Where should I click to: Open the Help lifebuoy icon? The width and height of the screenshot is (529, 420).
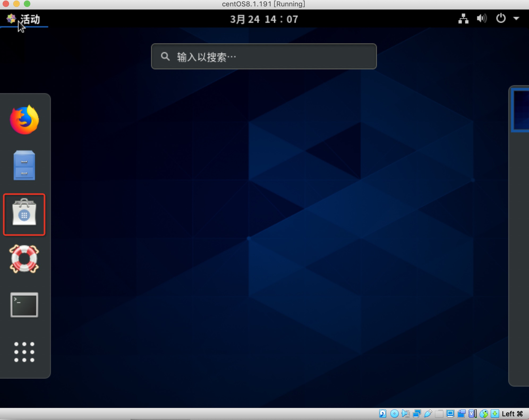pos(24,259)
